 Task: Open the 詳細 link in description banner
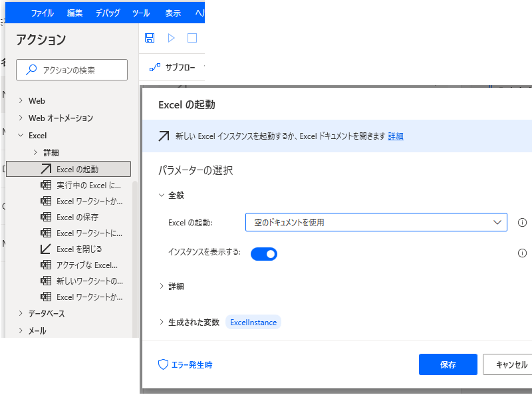pos(396,136)
